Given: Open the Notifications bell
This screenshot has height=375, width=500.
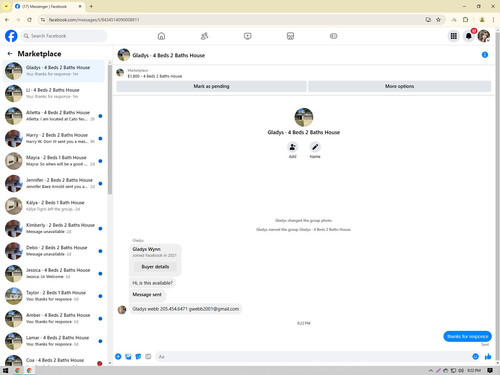Looking at the screenshot, I should 469,36.
